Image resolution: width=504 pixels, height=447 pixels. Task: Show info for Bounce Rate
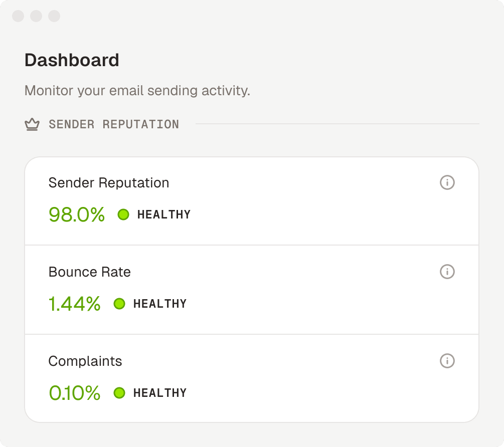click(447, 272)
